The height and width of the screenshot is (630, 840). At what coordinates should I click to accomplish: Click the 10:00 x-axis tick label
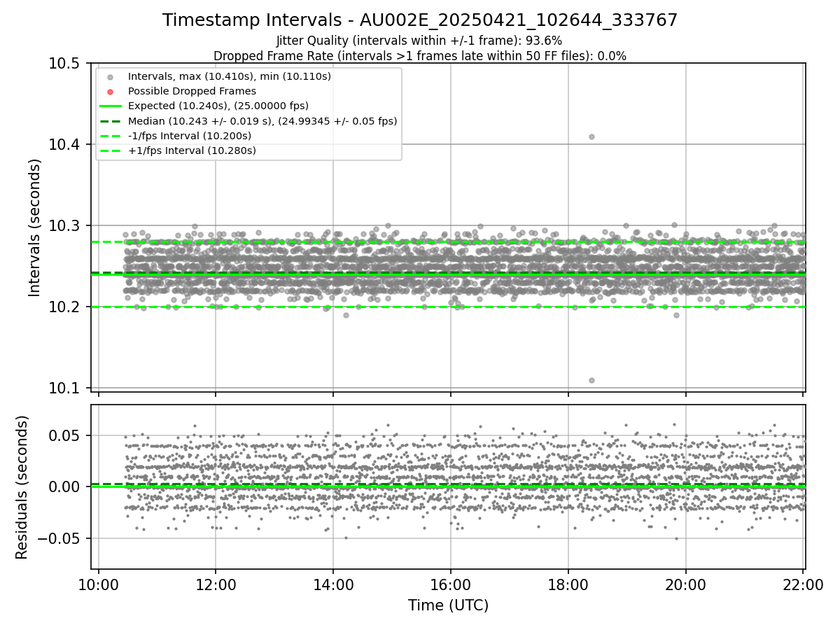(98, 585)
